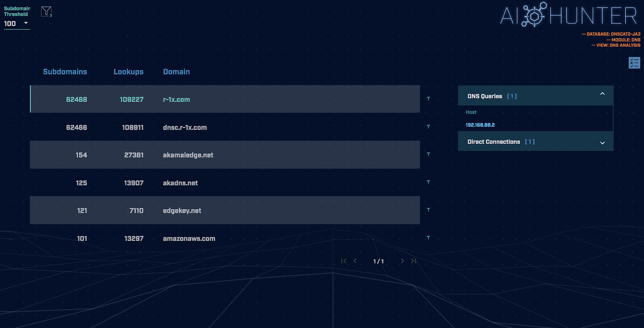Image resolution: width=644 pixels, height=328 pixels.
Task: Open the checklist panel icon
Action: [x=634, y=63]
